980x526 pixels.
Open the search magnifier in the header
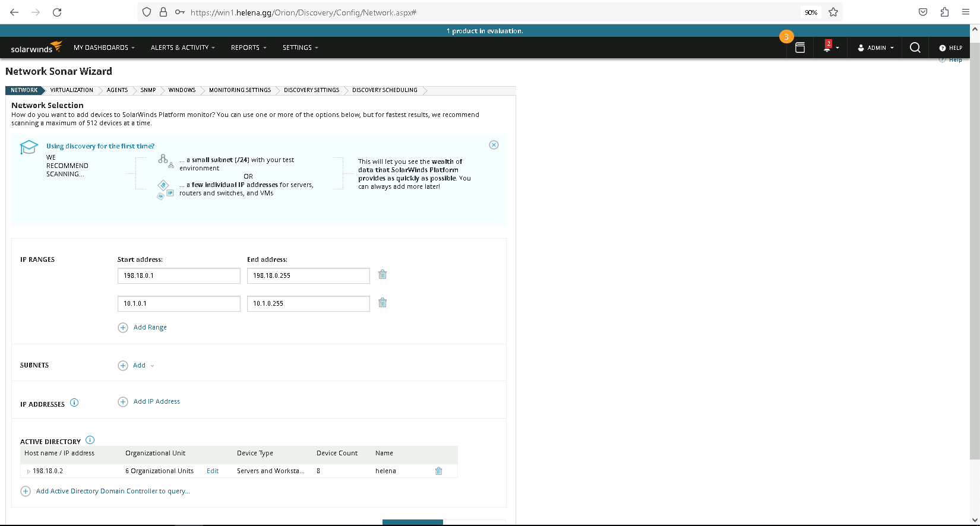point(915,47)
